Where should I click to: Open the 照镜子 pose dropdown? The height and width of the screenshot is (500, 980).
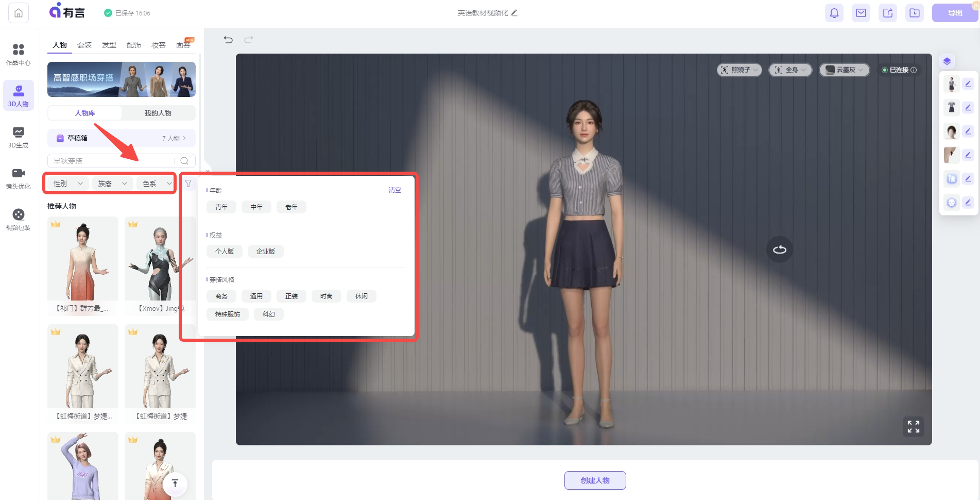point(740,70)
